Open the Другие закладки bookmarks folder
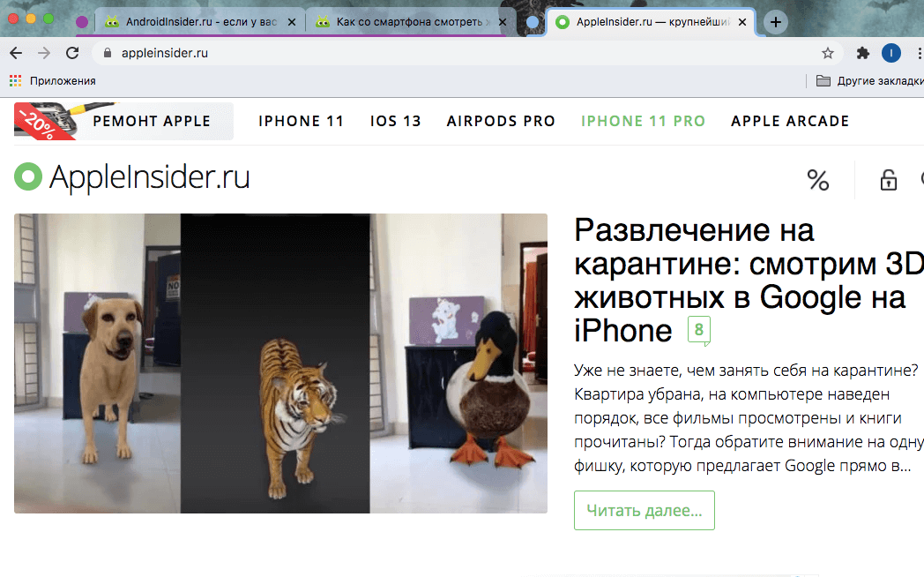Image resolution: width=924 pixels, height=577 pixels. [x=870, y=81]
